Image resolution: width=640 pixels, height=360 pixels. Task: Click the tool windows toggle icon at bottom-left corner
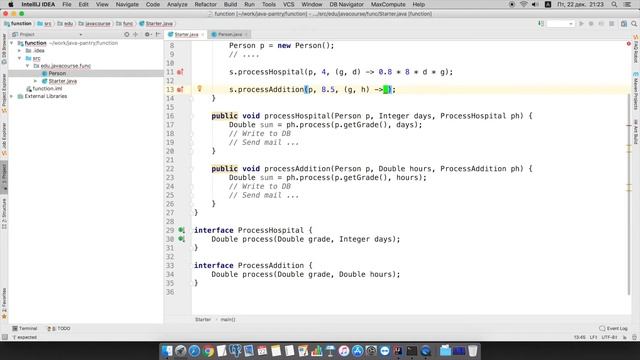tap(4, 338)
